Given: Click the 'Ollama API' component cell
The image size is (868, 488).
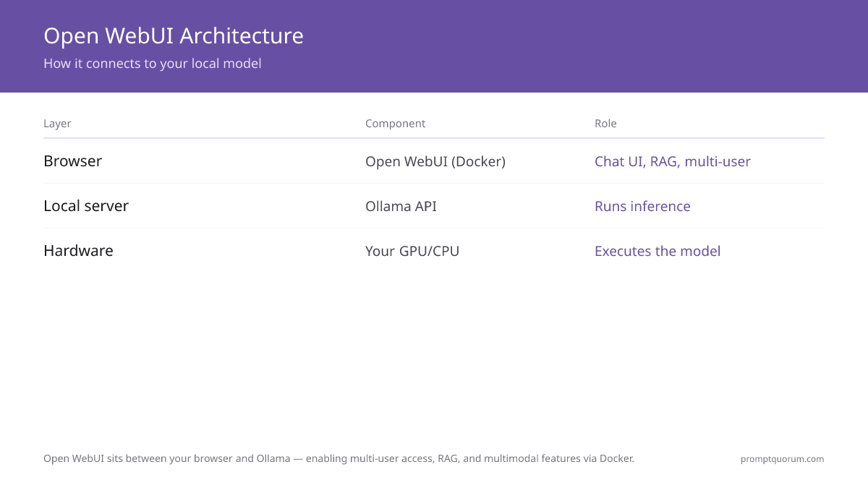Looking at the screenshot, I should 401,207.
